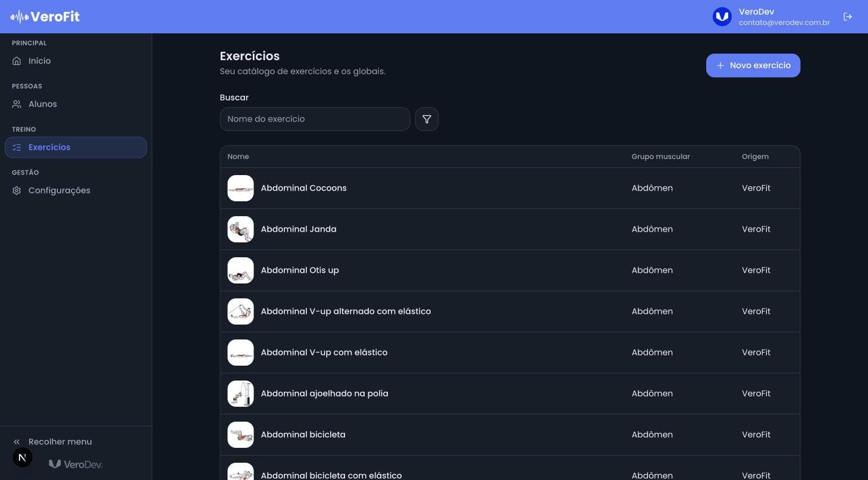This screenshot has height=480, width=868.
Task: Open the Abdominal Janda exercise name
Action: [x=299, y=229]
